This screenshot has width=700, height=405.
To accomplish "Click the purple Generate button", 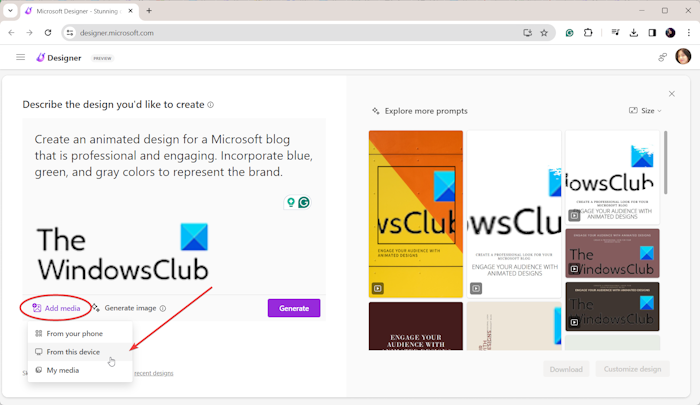I will [x=294, y=308].
